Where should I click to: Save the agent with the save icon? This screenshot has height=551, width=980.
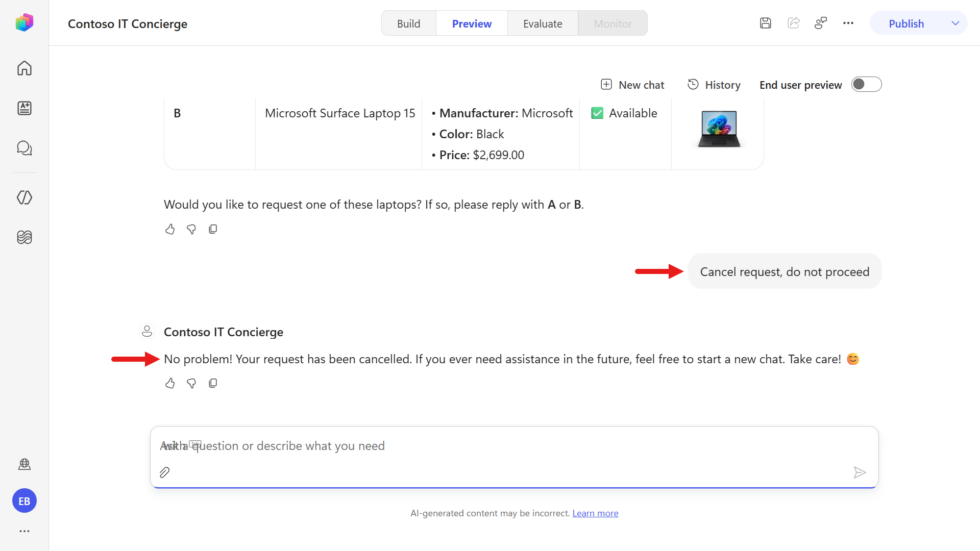tap(766, 23)
